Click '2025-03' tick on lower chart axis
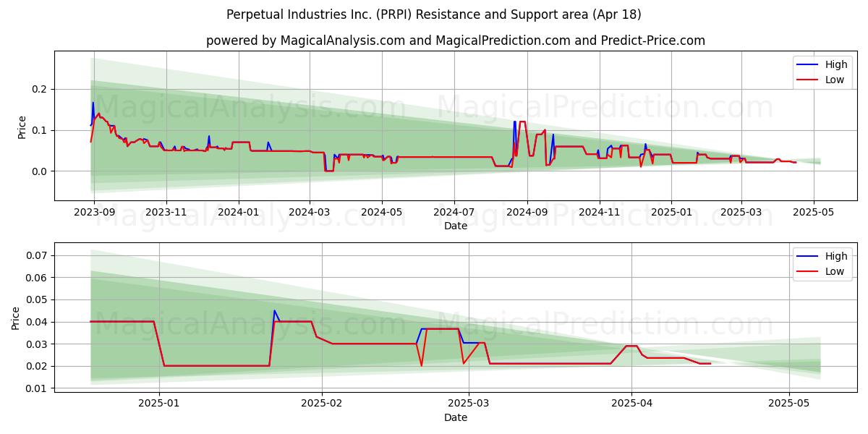The image size is (868, 434). point(469,404)
